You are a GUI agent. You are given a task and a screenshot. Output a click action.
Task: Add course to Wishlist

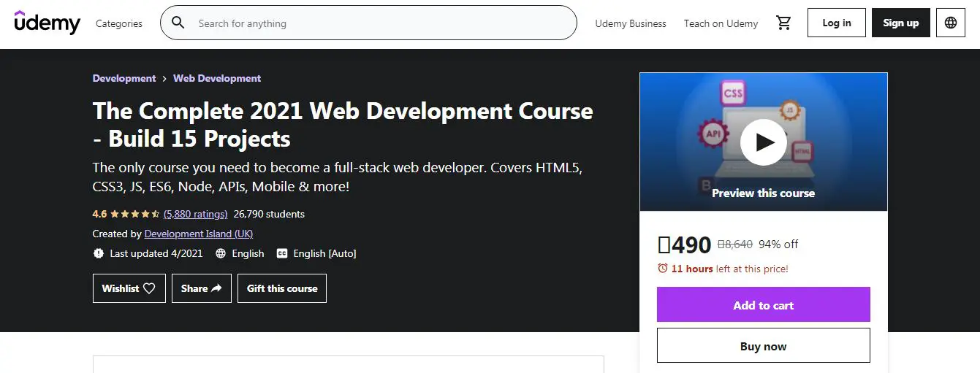129,288
